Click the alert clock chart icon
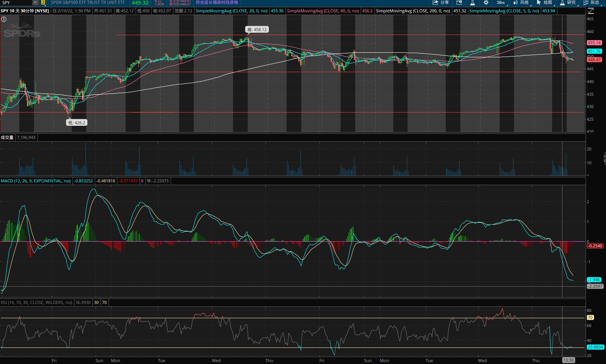Screen dimensions: 606x364 tap(459, 2)
